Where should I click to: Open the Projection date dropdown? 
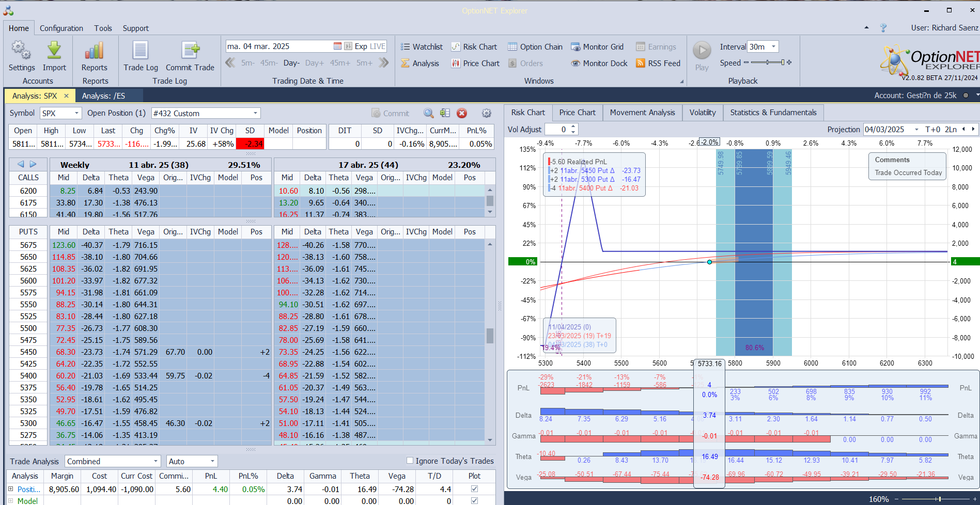pyautogui.click(x=916, y=130)
